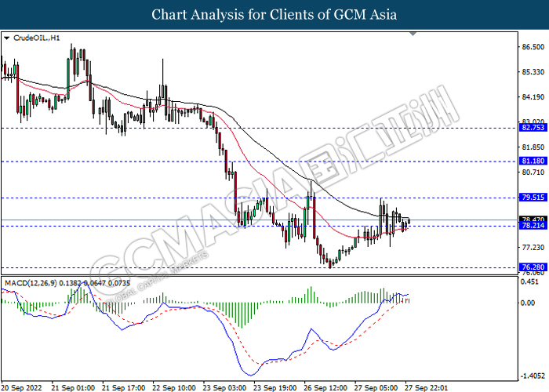Click the 85.330 price axis value
Screen dimensions: 549x392
point(533,72)
